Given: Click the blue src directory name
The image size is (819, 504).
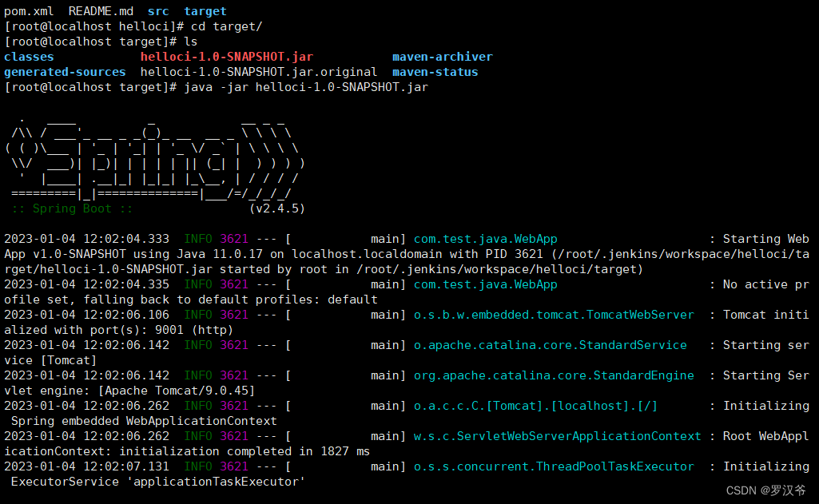Looking at the screenshot, I should point(158,11).
